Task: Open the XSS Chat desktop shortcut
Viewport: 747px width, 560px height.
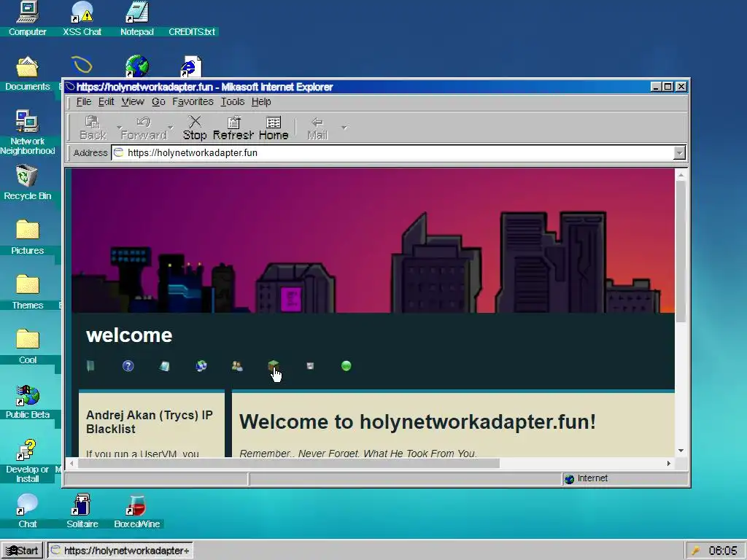Action: pyautogui.click(x=82, y=19)
